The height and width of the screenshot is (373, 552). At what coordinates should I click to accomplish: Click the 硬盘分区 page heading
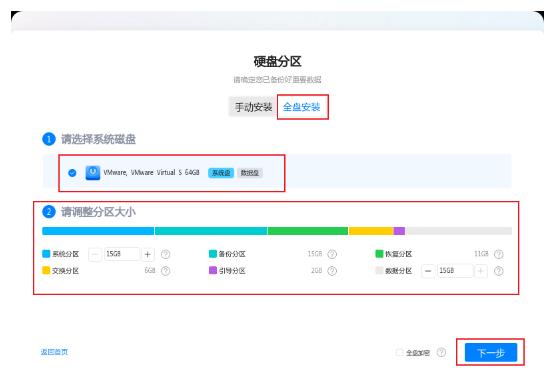(x=277, y=62)
